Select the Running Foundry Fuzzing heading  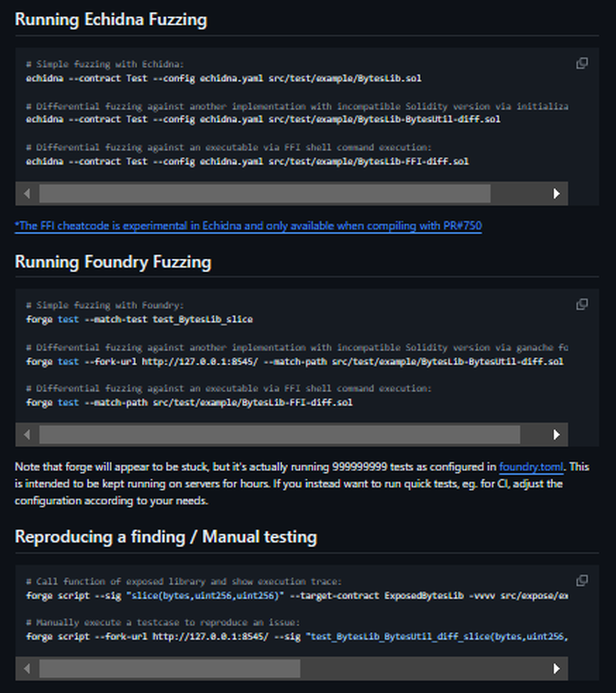pyautogui.click(x=113, y=262)
